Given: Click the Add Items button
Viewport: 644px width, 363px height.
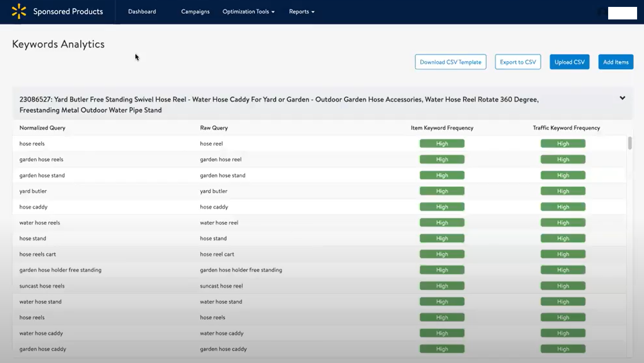Looking at the screenshot, I should [616, 62].
